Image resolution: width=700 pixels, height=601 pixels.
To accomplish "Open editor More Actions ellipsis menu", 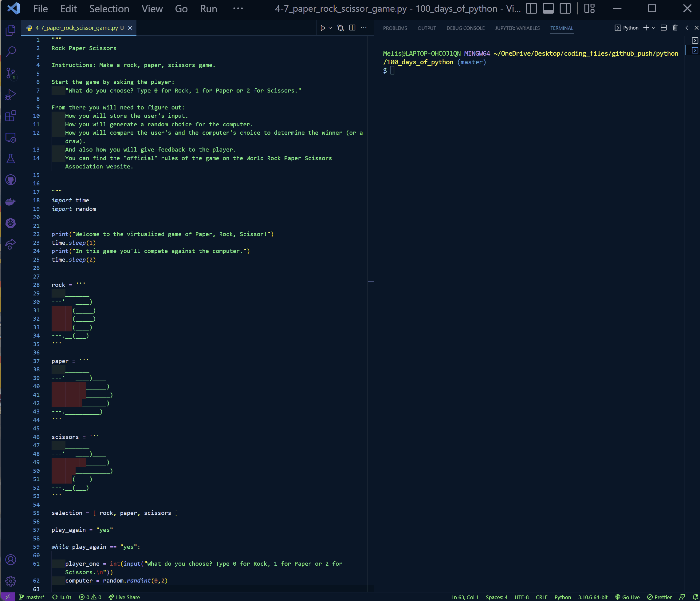I will tap(364, 28).
